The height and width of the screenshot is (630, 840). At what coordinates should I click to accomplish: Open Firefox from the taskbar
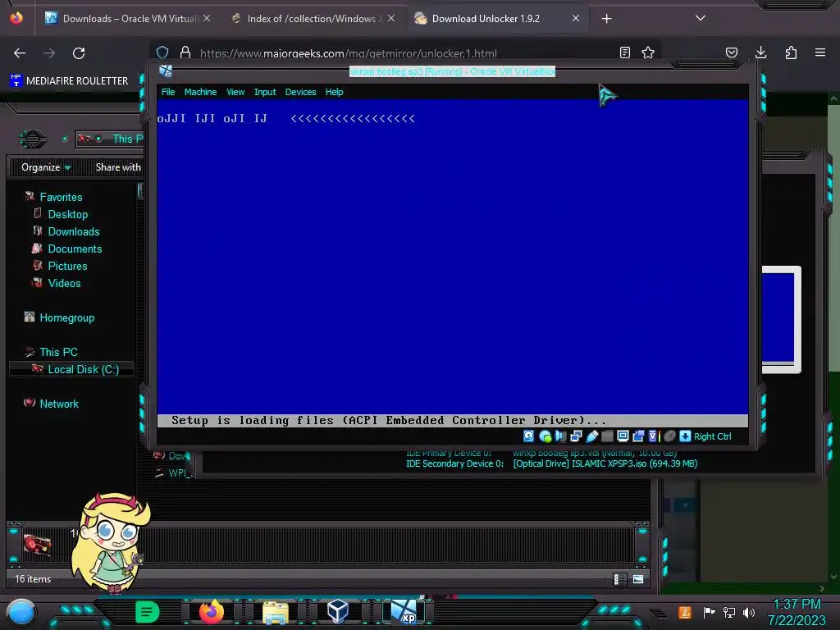pos(212,612)
